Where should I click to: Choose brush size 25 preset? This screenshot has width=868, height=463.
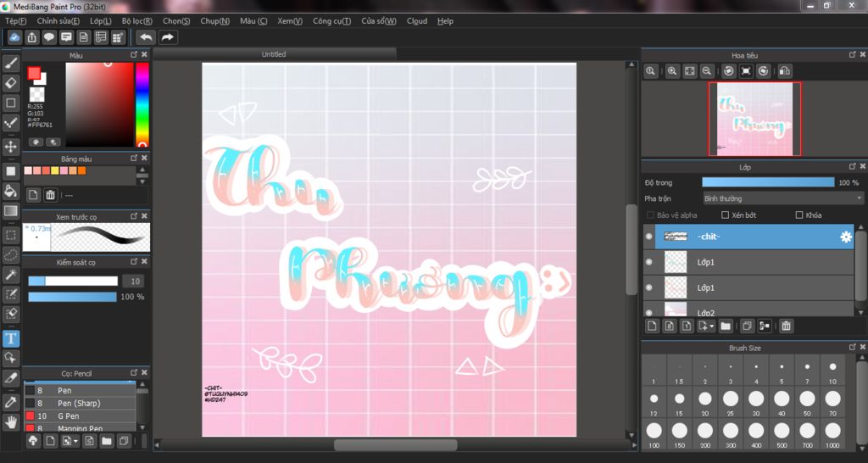(731, 402)
